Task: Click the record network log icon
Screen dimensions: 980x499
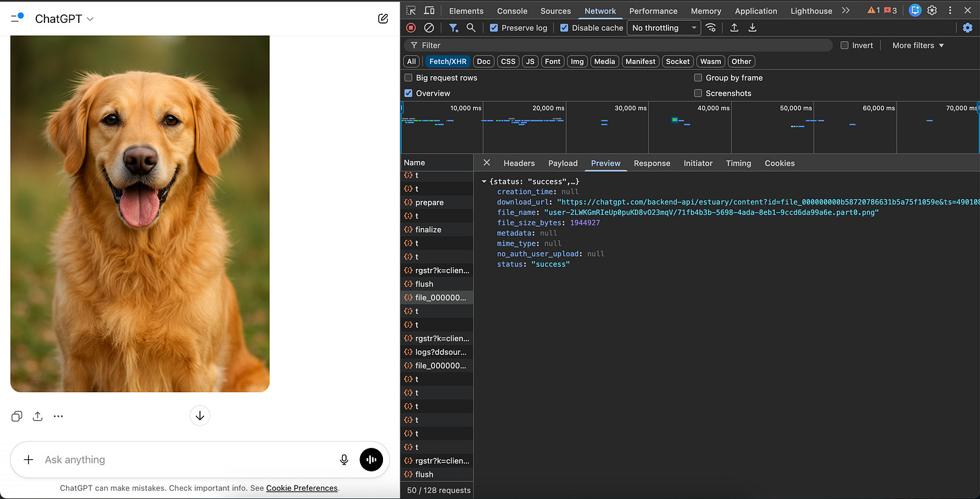Action: (x=411, y=28)
